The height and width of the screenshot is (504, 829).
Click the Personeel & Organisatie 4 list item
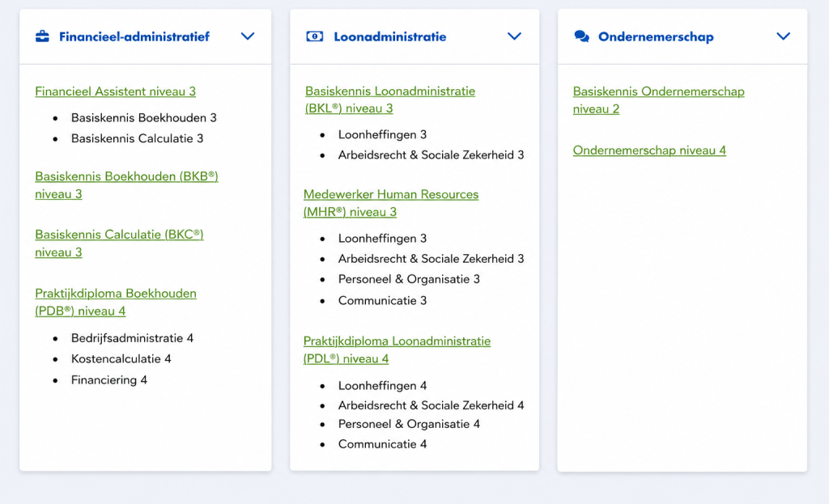click(x=409, y=424)
